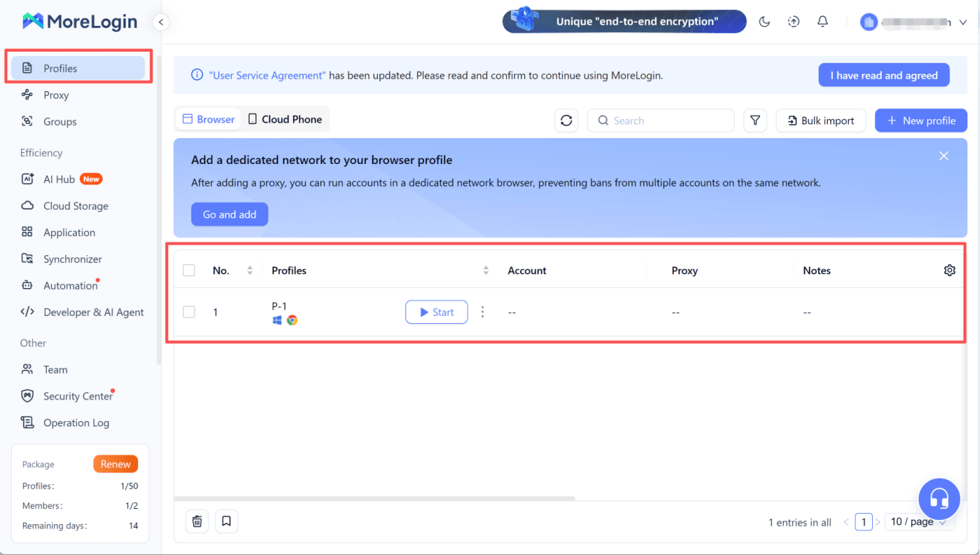Open the notifications bell
This screenshot has height=555, width=980.
pyautogui.click(x=823, y=22)
